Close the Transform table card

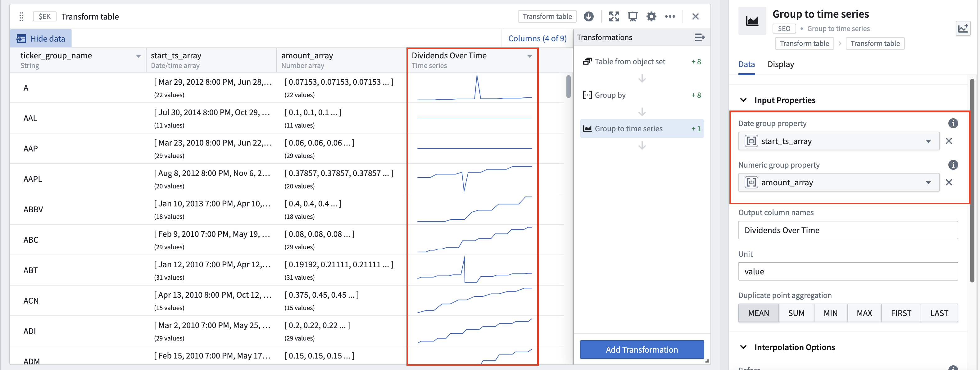(x=695, y=16)
